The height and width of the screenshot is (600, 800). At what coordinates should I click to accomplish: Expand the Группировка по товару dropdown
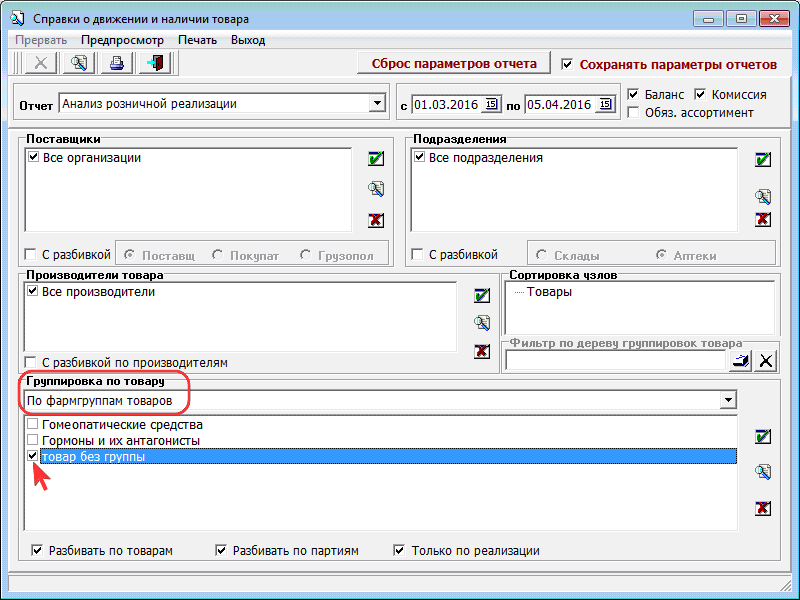click(727, 400)
